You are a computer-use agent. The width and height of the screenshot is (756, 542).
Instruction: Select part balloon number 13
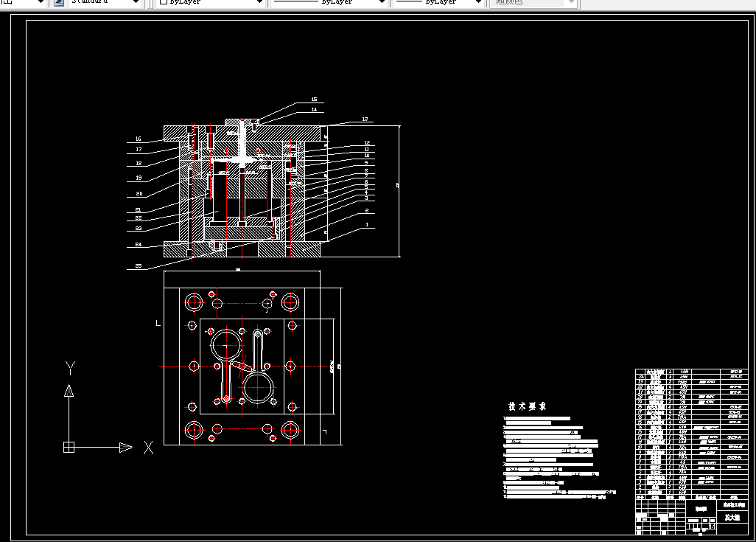pyautogui.click(x=365, y=119)
